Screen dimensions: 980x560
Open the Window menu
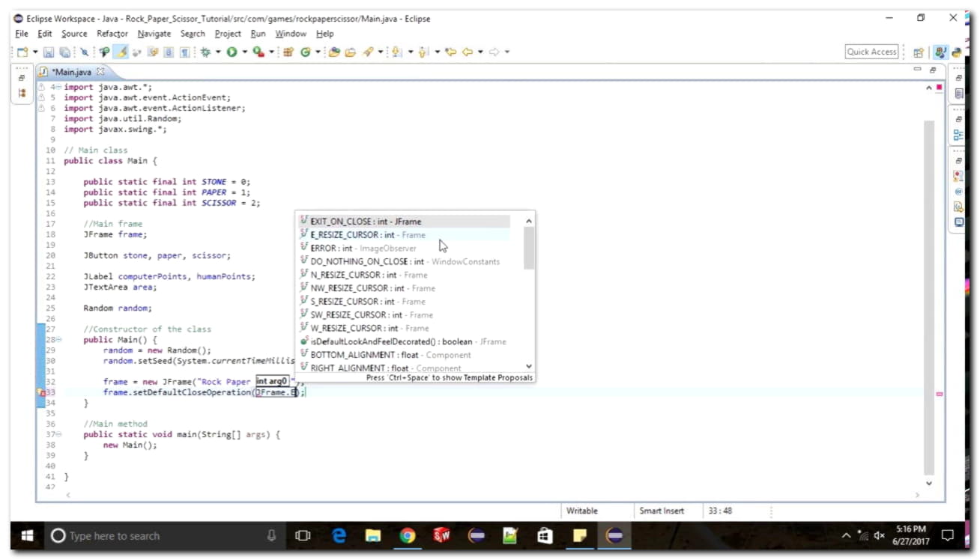coord(291,34)
